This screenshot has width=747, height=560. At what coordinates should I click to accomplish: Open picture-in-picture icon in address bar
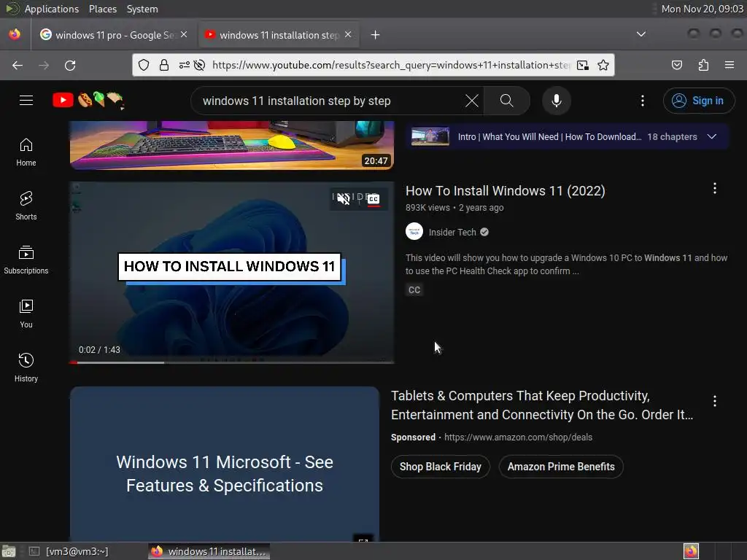point(583,65)
